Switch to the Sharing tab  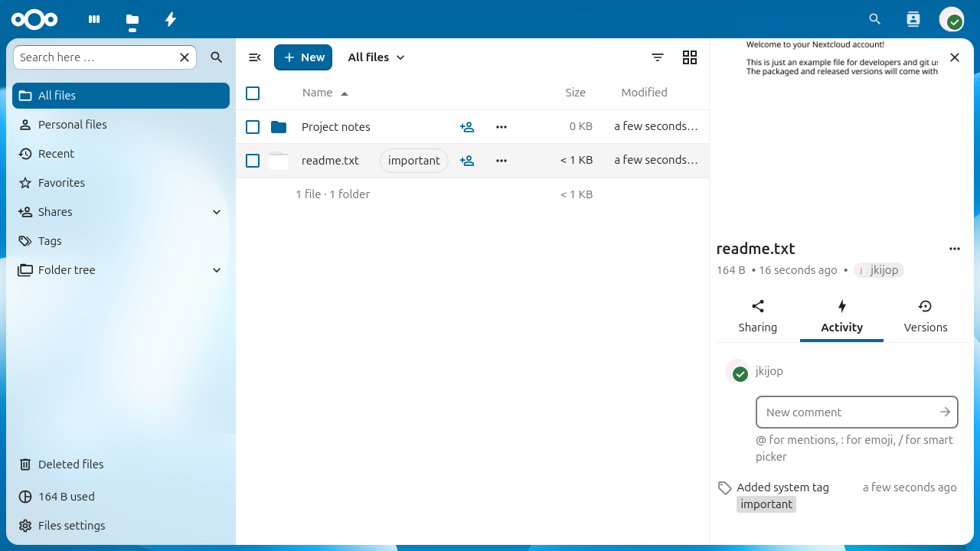[x=757, y=316]
